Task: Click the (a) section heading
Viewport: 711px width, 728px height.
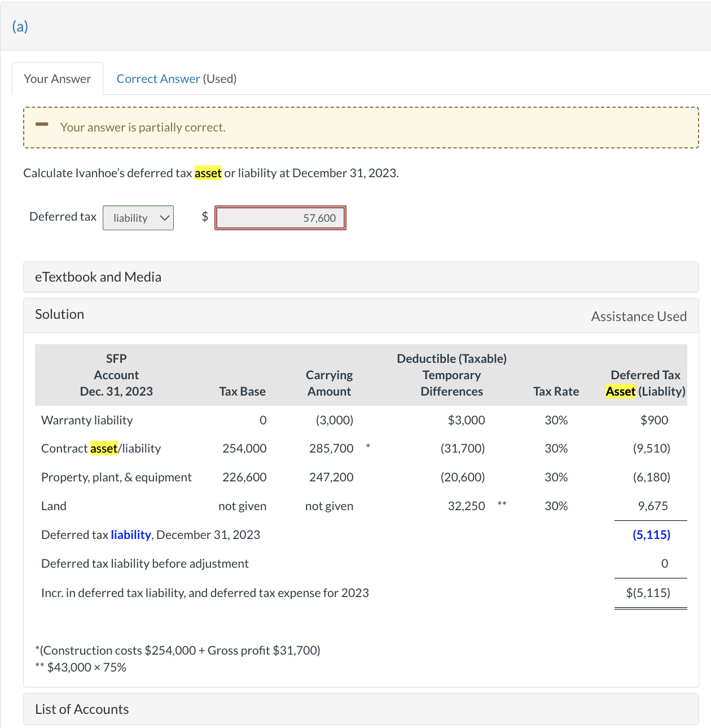Action: point(20,26)
